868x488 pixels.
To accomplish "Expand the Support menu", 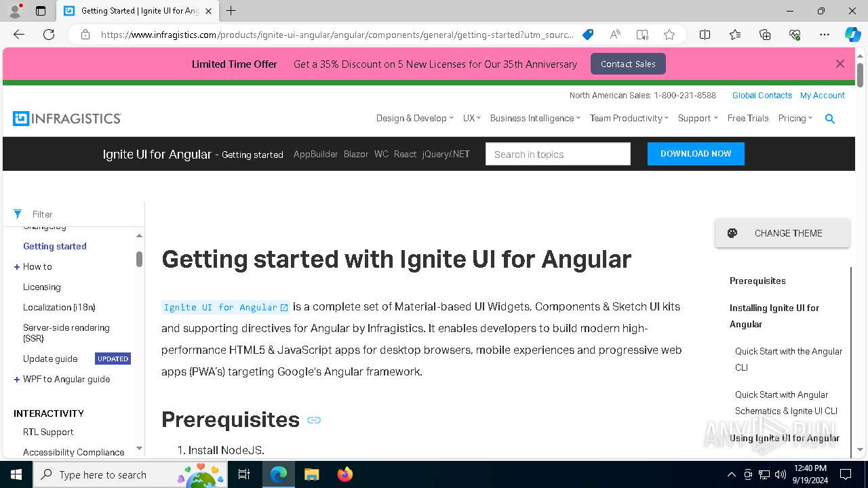I will pos(698,118).
